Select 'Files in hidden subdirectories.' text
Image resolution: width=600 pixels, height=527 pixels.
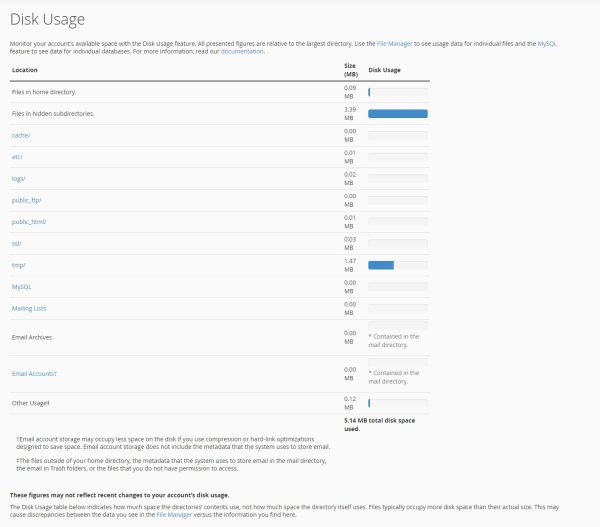pos(53,114)
